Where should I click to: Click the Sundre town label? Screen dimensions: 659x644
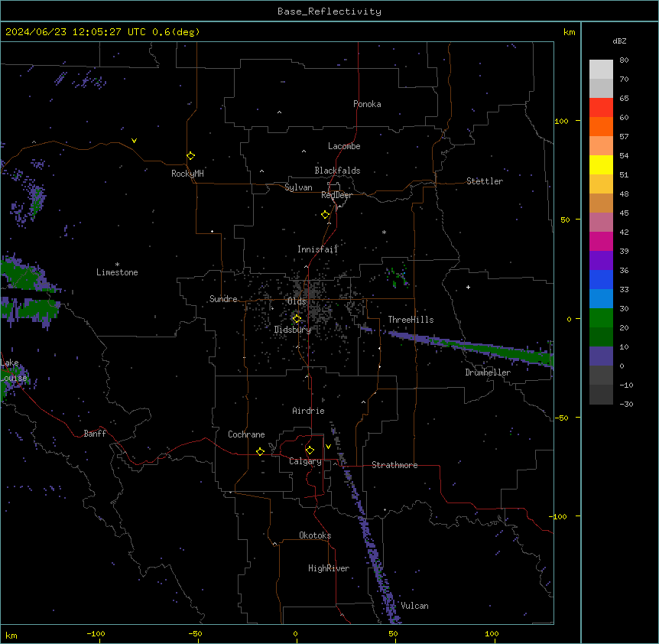(223, 299)
